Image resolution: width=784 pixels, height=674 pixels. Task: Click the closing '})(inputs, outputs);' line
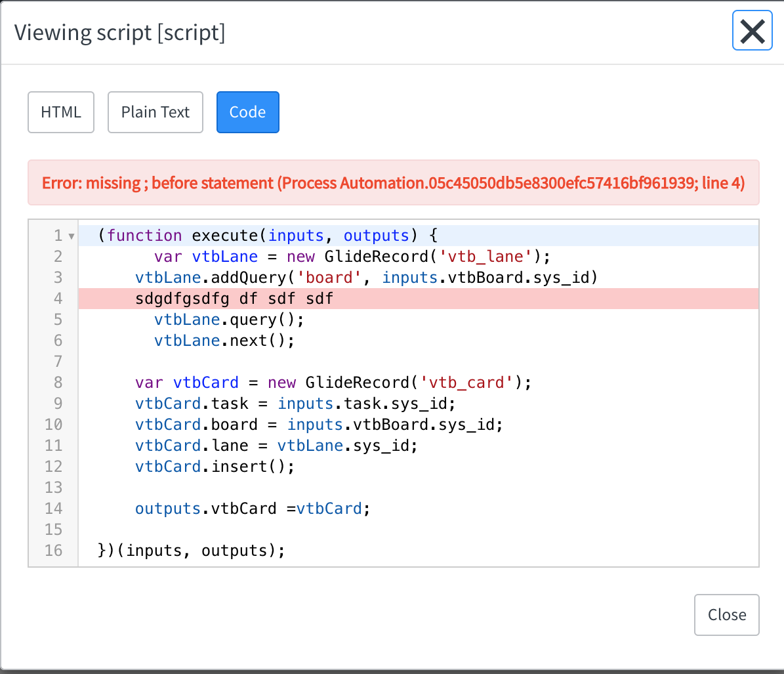tap(419, 551)
